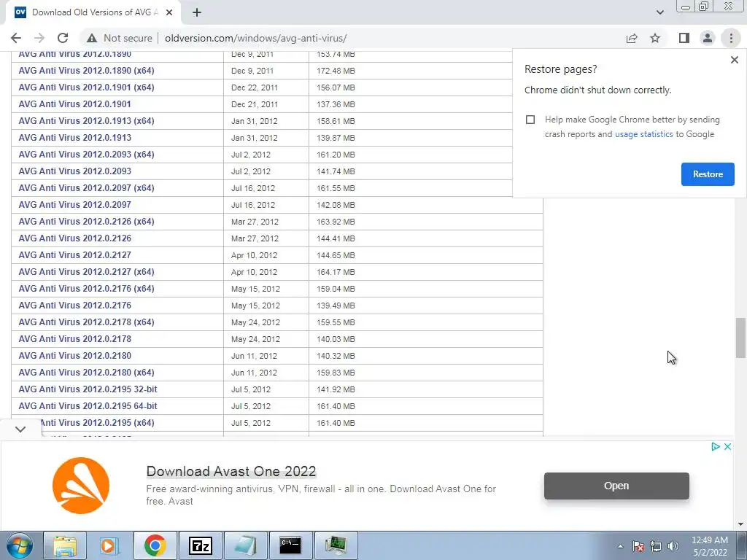This screenshot has height=560, width=747.
Task: Launch Windows Media Player from taskbar
Action: [x=109, y=545]
